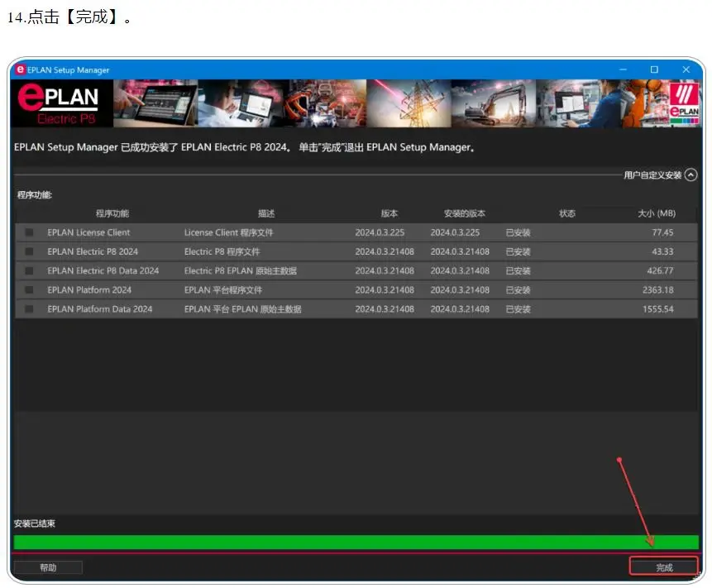Click 已安装 status for EPLAN License Client
712x588 pixels.
point(518,232)
